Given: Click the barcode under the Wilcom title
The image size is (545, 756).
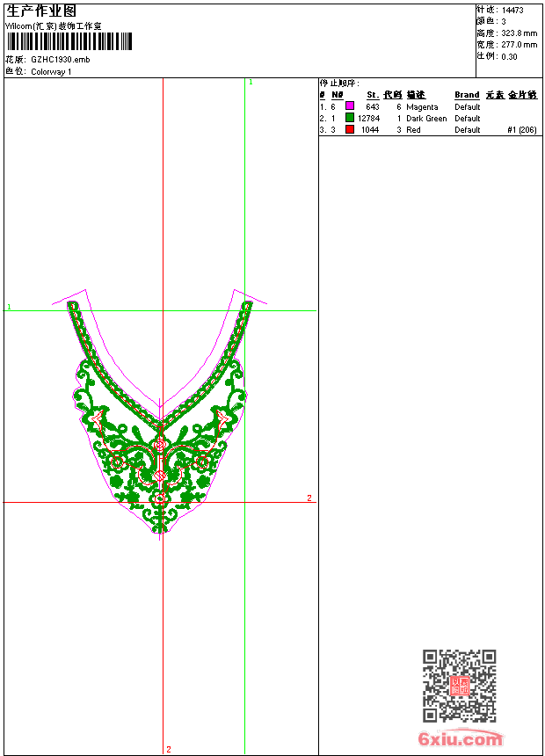Looking at the screenshot, I should click(x=69, y=42).
